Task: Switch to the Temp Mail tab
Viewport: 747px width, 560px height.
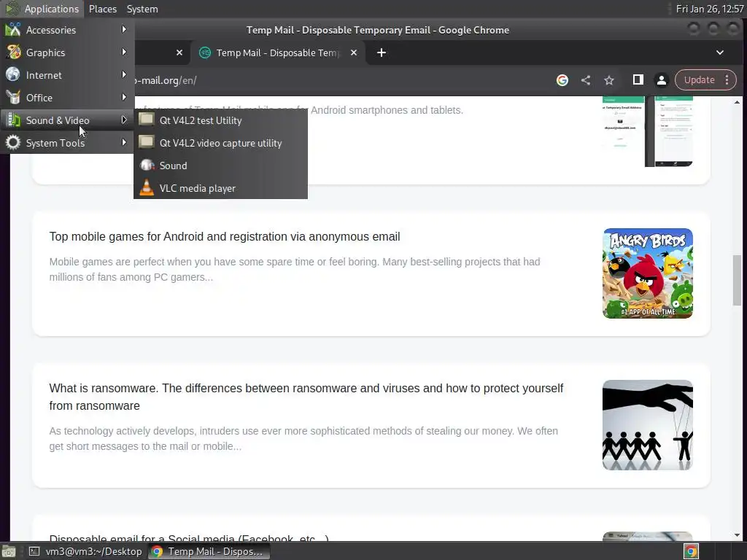Action: coord(278,52)
